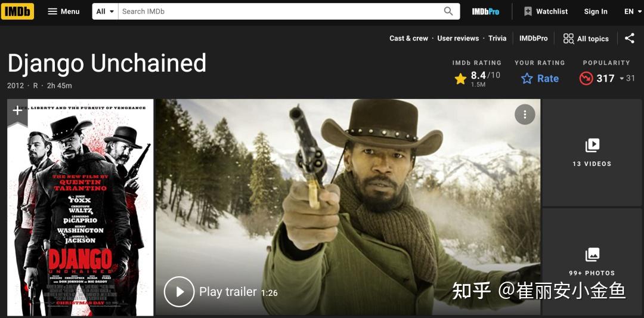644x318 pixels.
Task: Expand the All search category dropdown
Action: [x=105, y=11]
